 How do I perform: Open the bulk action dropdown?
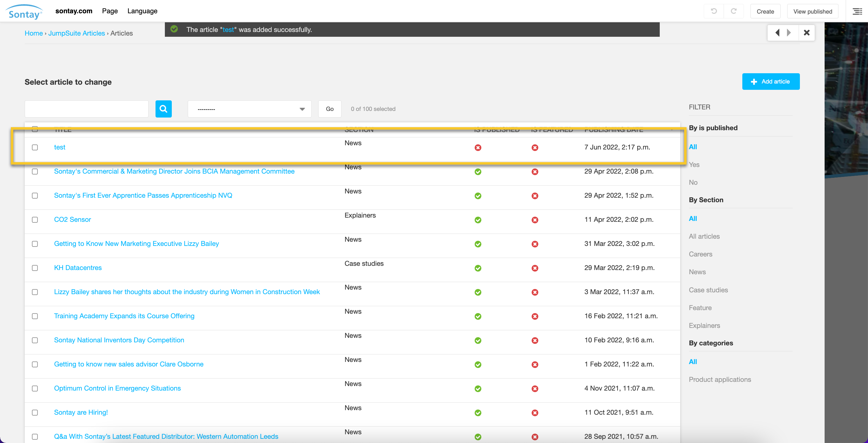(249, 109)
